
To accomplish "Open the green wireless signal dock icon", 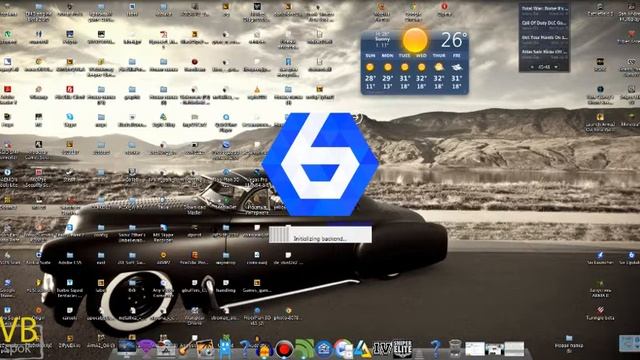I will (304, 349).
